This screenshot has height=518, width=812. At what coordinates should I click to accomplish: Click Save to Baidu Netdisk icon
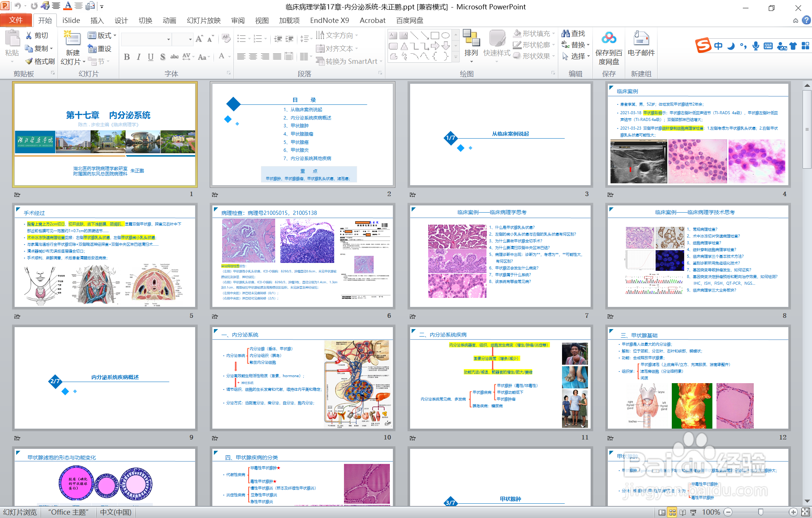coord(609,38)
